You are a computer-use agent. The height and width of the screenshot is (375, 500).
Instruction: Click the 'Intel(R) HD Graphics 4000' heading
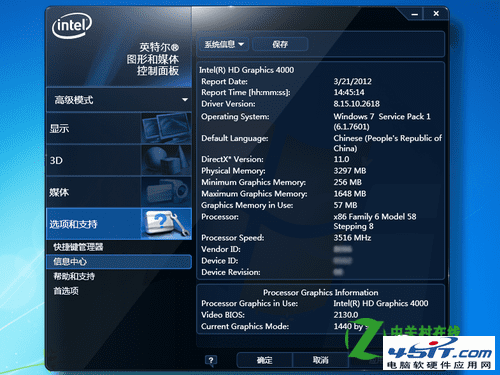click(x=247, y=70)
